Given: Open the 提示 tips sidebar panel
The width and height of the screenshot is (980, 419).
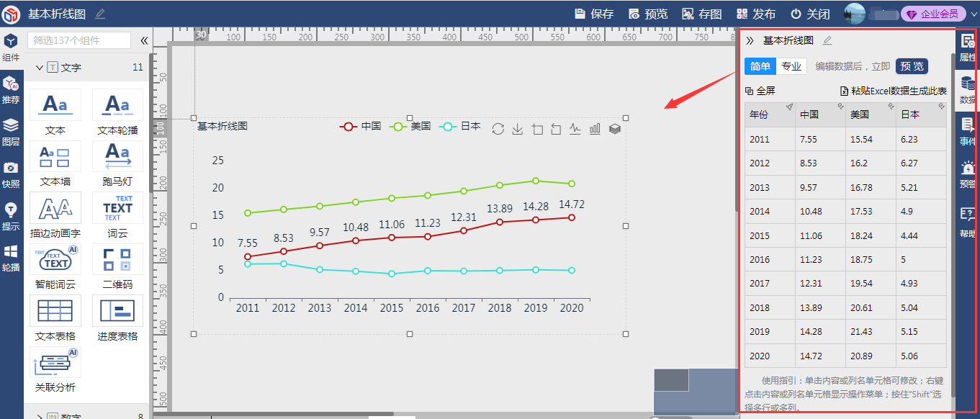Looking at the screenshot, I should pyautogui.click(x=11, y=217).
